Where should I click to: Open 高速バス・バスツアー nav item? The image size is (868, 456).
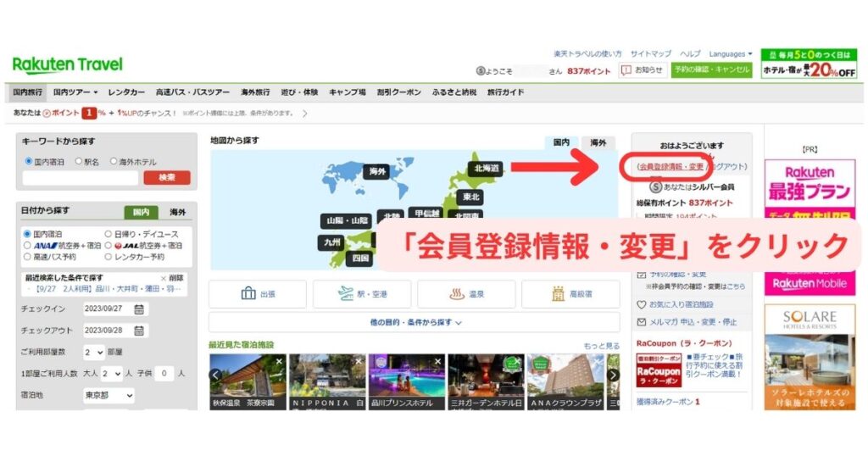tap(192, 92)
